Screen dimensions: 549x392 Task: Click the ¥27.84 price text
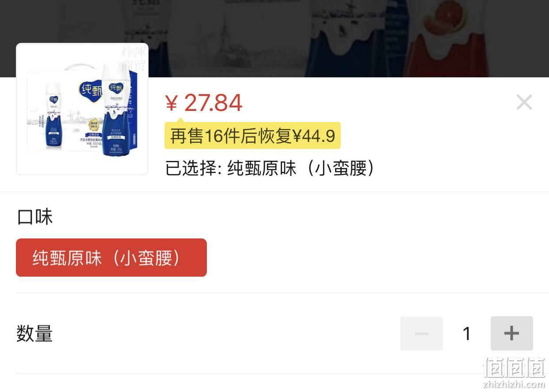pos(204,103)
